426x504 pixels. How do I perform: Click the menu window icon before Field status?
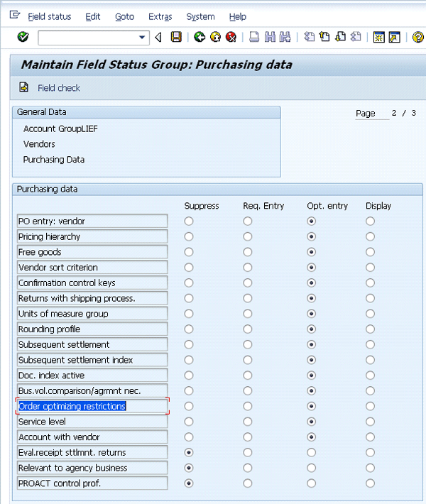click(14, 15)
